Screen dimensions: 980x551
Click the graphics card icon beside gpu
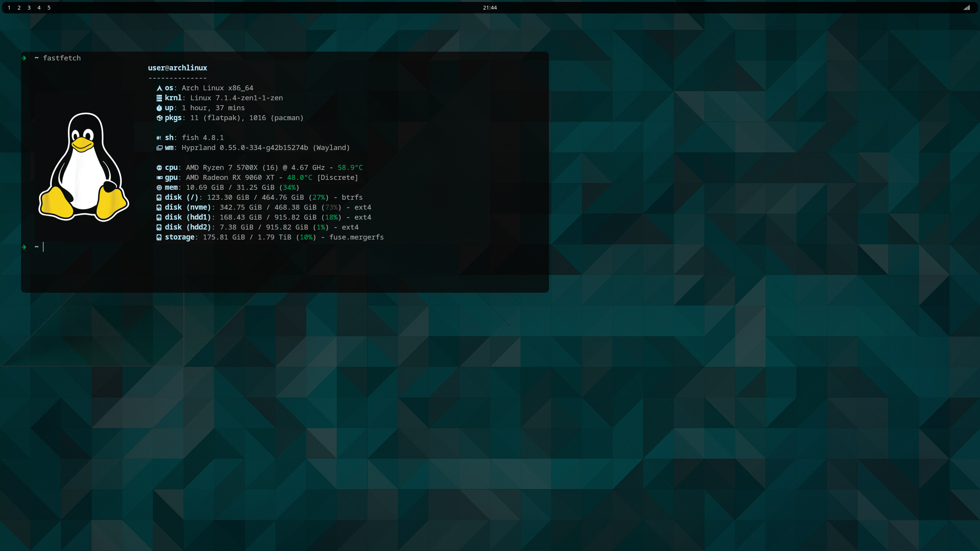pyautogui.click(x=159, y=178)
